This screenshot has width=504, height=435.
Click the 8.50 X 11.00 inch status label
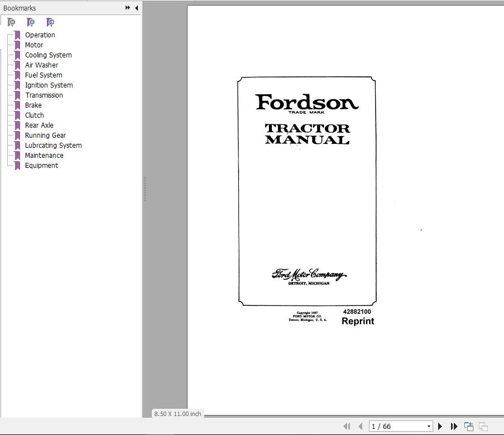coord(177,414)
